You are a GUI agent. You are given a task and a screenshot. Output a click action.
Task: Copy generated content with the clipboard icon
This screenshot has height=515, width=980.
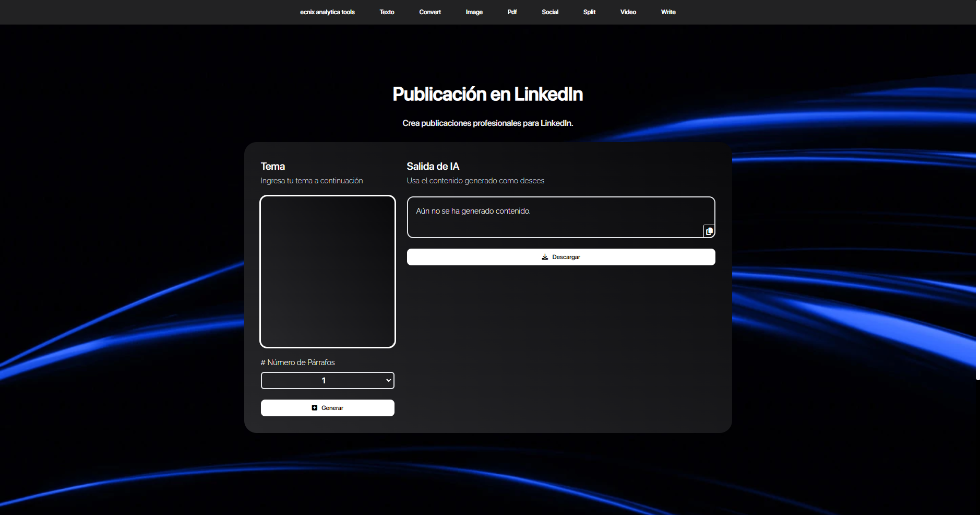click(x=709, y=231)
